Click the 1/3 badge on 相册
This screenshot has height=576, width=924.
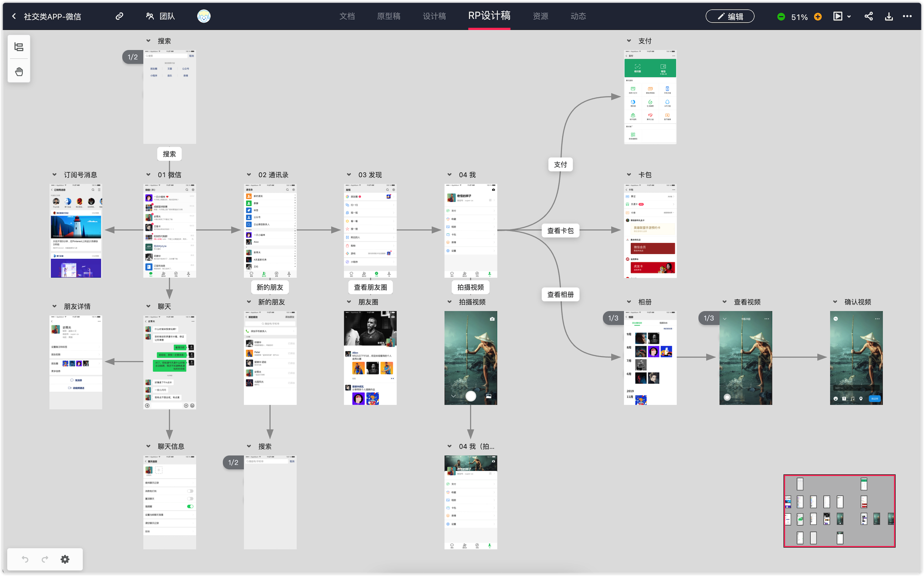click(x=613, y=318)
